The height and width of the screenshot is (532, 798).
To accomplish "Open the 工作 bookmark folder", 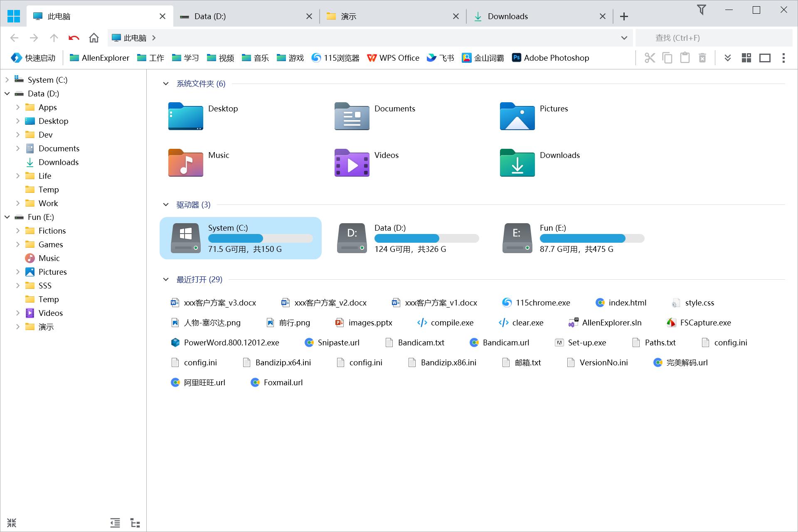I will (x=150, y=58).
